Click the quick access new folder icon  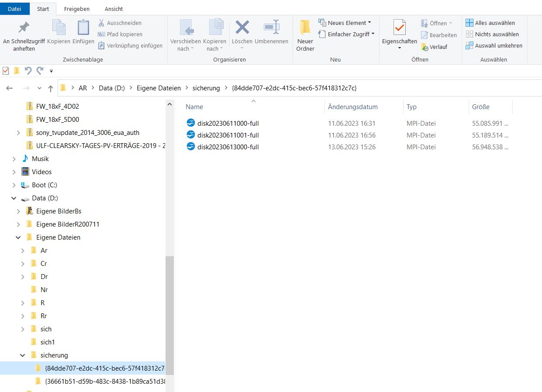[x=17, y=71]
